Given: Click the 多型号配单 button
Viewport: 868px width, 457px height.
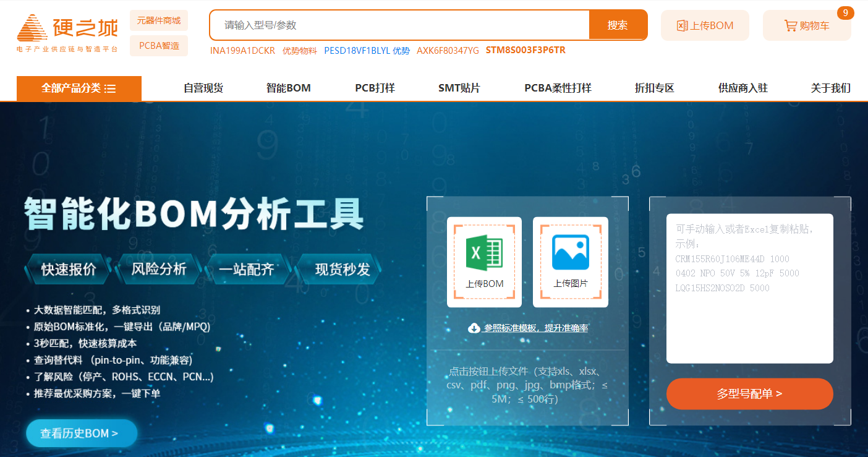Looking at the screenshot, I should pyautogui.click(x=749, y=394).
